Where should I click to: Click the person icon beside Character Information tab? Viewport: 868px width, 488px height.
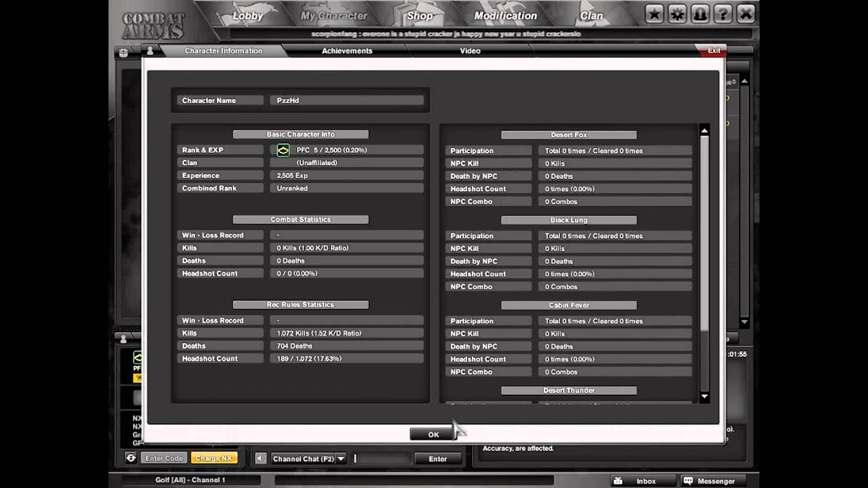[x=150, y=51]
